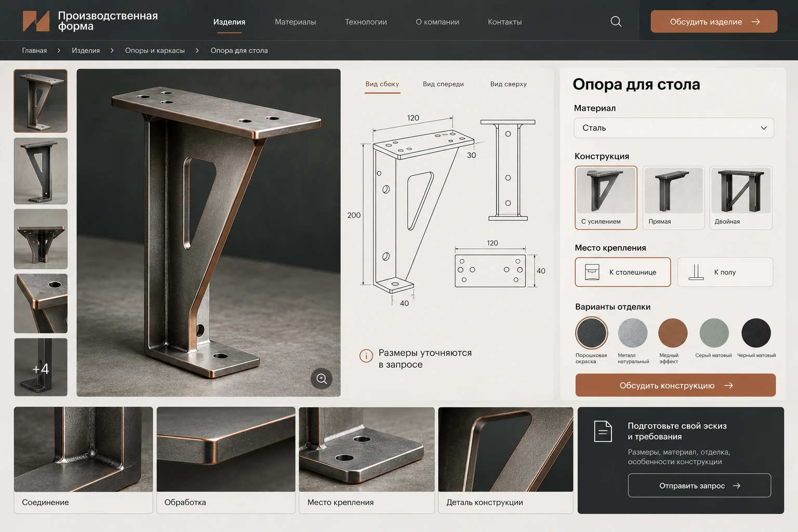Screen dimensions: 798x532
Task: Click the 'Обсудить изделие' button
Action: coord(714,22)
